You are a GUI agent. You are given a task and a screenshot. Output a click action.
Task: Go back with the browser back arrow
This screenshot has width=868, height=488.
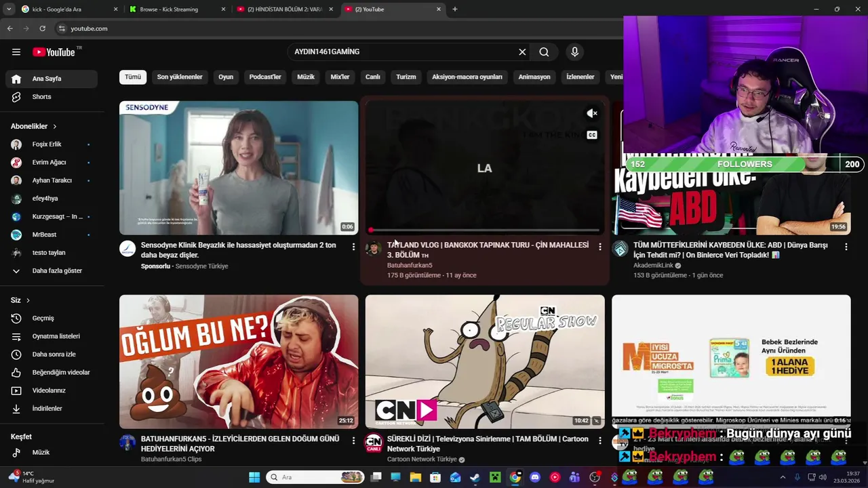[9, 28]
